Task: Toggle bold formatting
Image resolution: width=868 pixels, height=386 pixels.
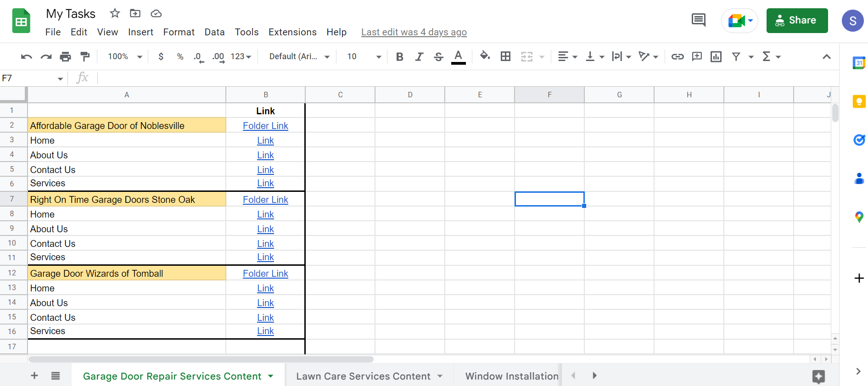Action: click(x=399, y=56)
